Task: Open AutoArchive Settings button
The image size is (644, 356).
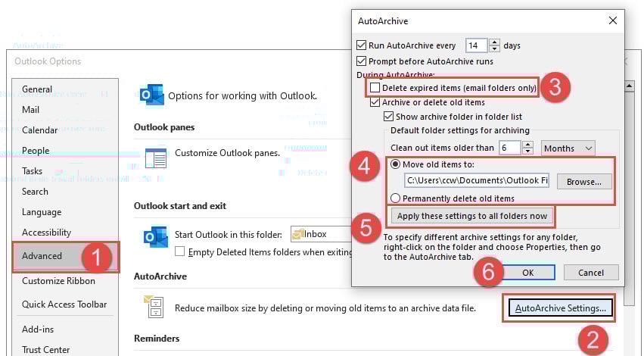Action: (560, 308)
